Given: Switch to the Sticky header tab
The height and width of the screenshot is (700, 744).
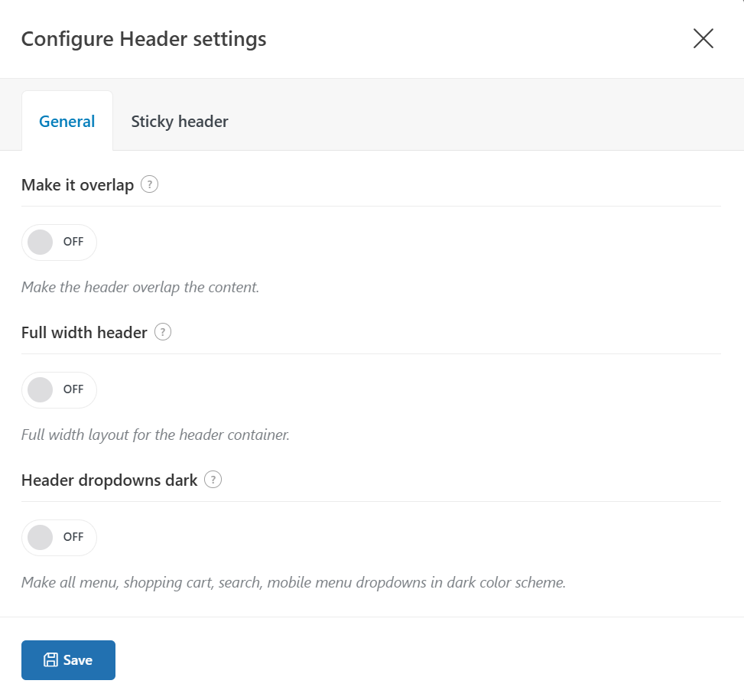Looking at the screenshot, I should (180, 121).
